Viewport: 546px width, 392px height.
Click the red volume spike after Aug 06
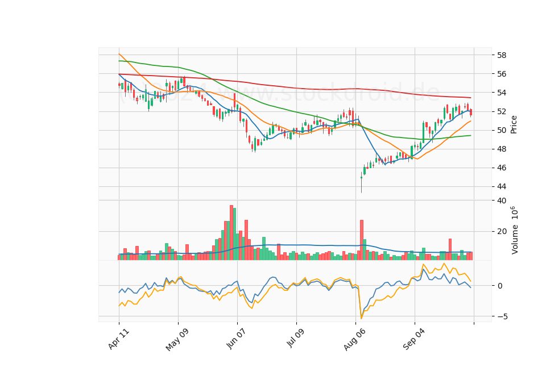pyautogui.click(x=362, y=240)
